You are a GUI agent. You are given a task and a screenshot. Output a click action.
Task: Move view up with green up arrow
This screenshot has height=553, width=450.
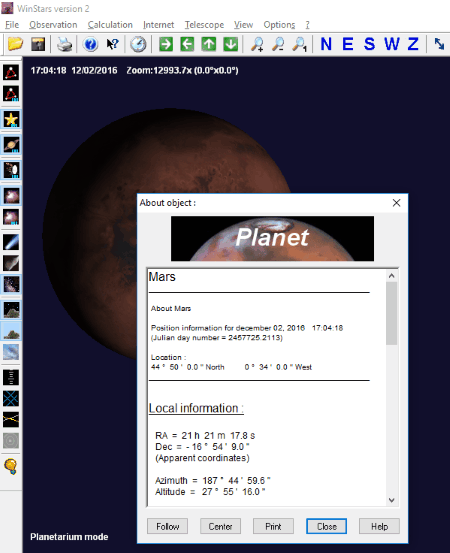point(209,44)
